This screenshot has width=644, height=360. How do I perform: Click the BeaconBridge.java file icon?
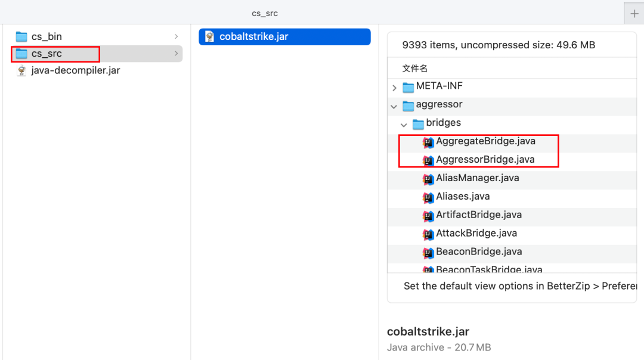tap(428, 253)
